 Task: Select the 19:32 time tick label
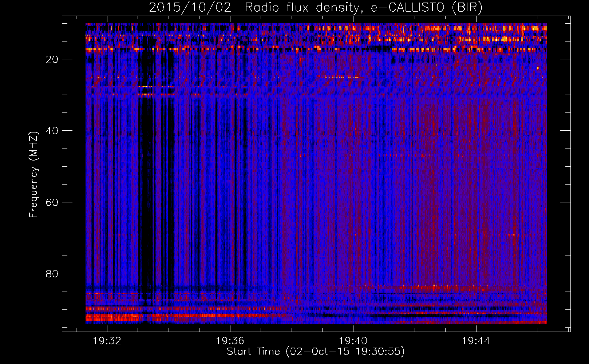click(x=107, y=341)
